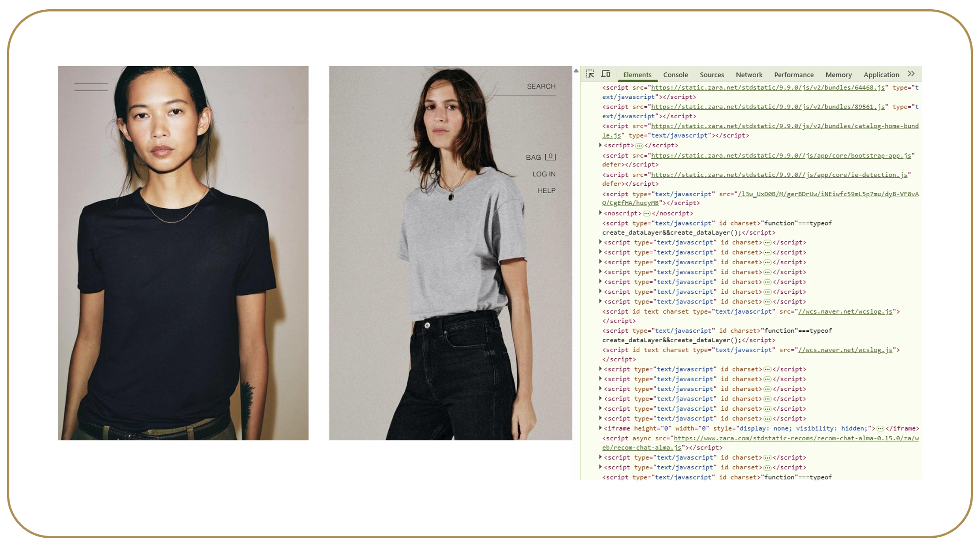
Task: Expand the script node just above the iframe
Action: [600, 418]
